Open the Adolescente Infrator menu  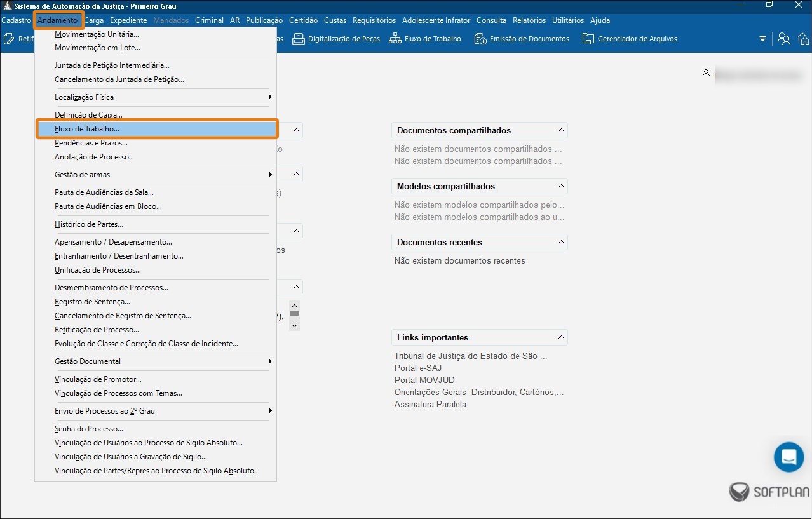pos(436,20)
